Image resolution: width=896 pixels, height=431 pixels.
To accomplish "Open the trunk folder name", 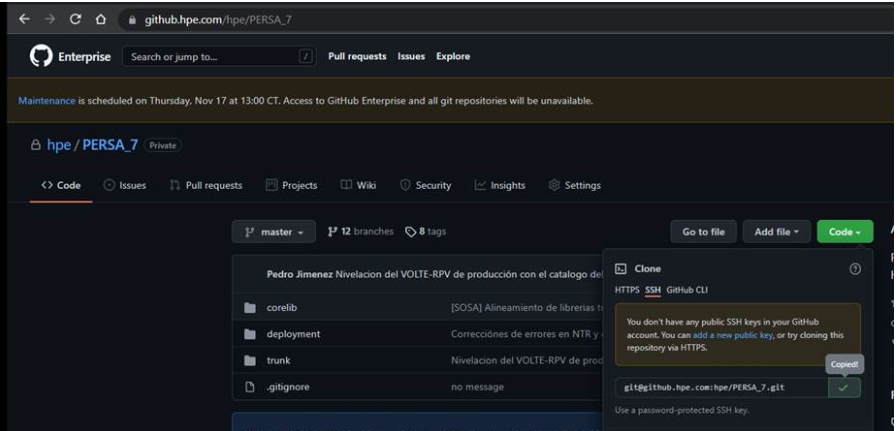I will (278, 361).
